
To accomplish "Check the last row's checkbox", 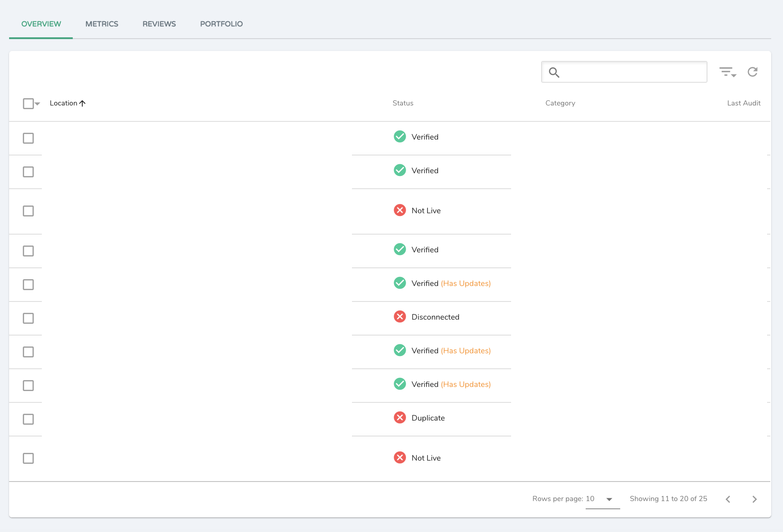I will pos(28,458).
